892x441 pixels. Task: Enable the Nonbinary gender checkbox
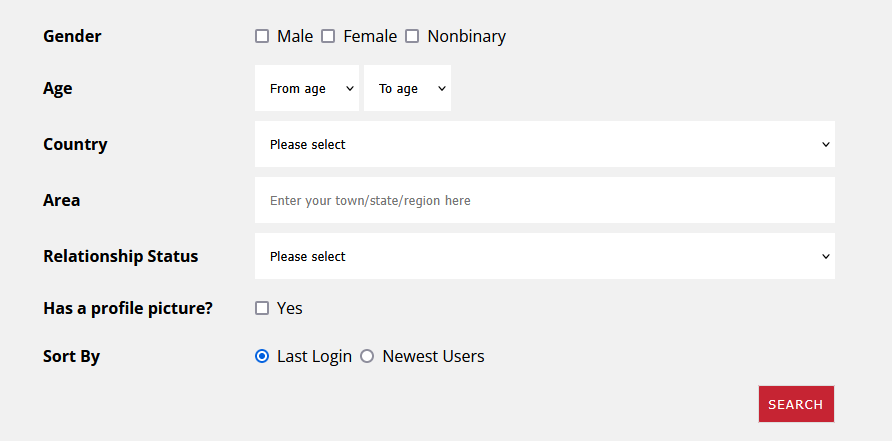tap(412, 36)
